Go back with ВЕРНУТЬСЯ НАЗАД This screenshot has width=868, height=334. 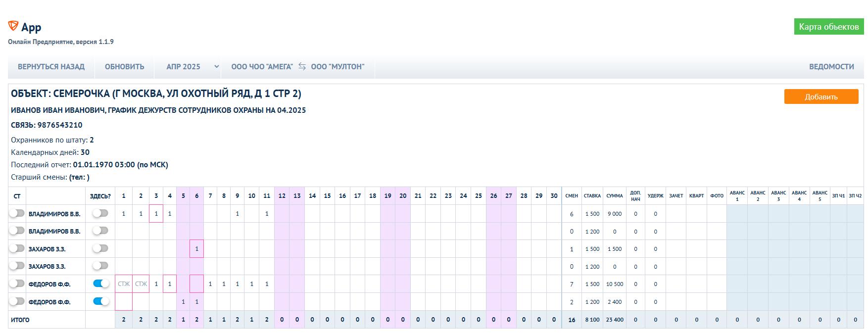51,67
